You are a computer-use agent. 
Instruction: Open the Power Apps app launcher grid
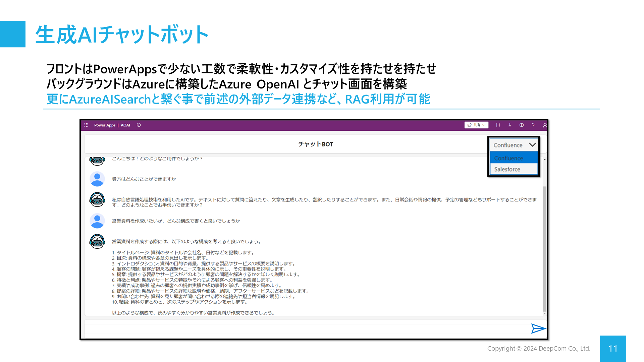(86, 125)
